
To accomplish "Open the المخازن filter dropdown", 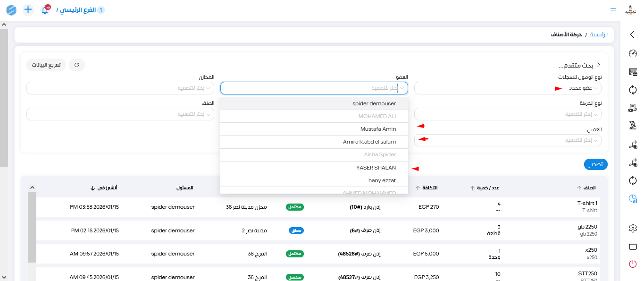I will point(120,88).
